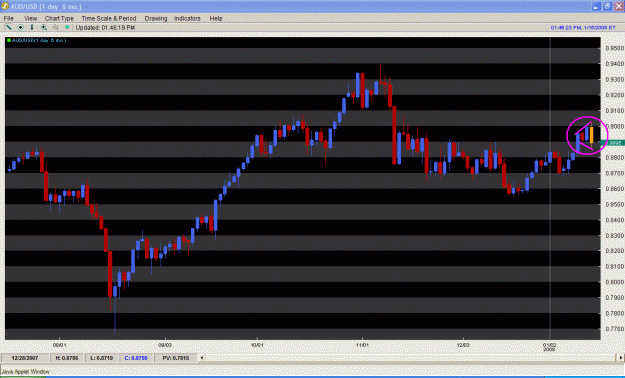Click the AUD/USD (1 day 6 mo.) chart legend
Image resolution: width=625 pixels, height=378 pixels.
click(x=39, y=40)
